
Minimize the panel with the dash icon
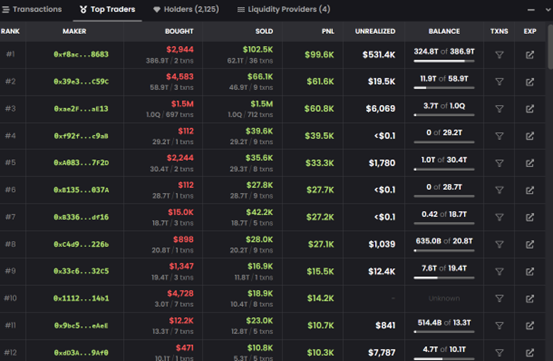click(531, 10)
